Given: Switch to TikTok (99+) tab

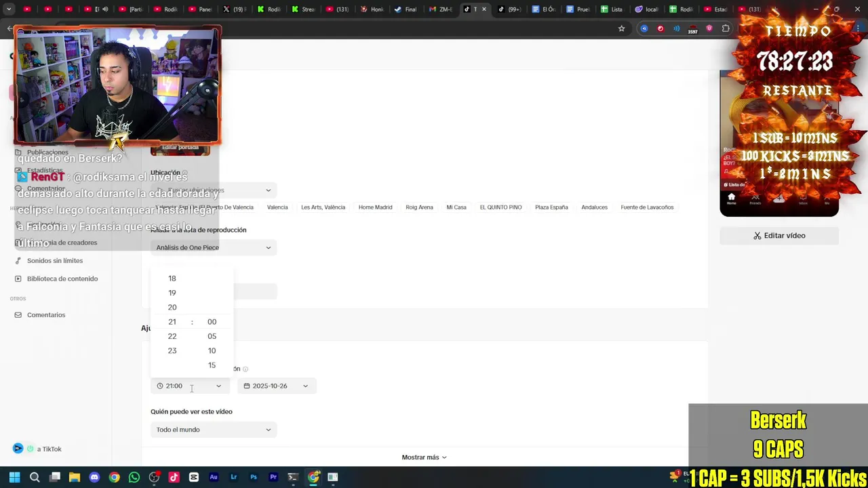Looking at the screenshot, I should (x=510, y=9).
